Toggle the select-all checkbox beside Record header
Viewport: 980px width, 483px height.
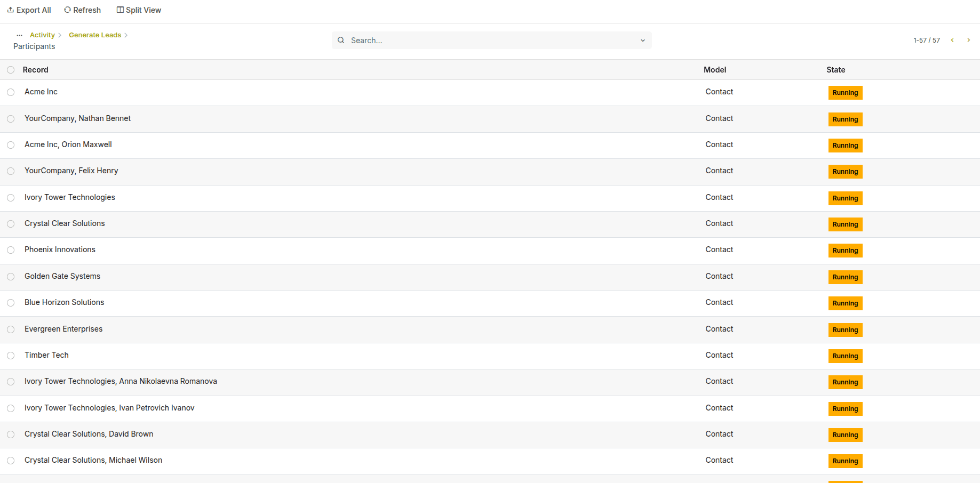(x=11, y=70)
